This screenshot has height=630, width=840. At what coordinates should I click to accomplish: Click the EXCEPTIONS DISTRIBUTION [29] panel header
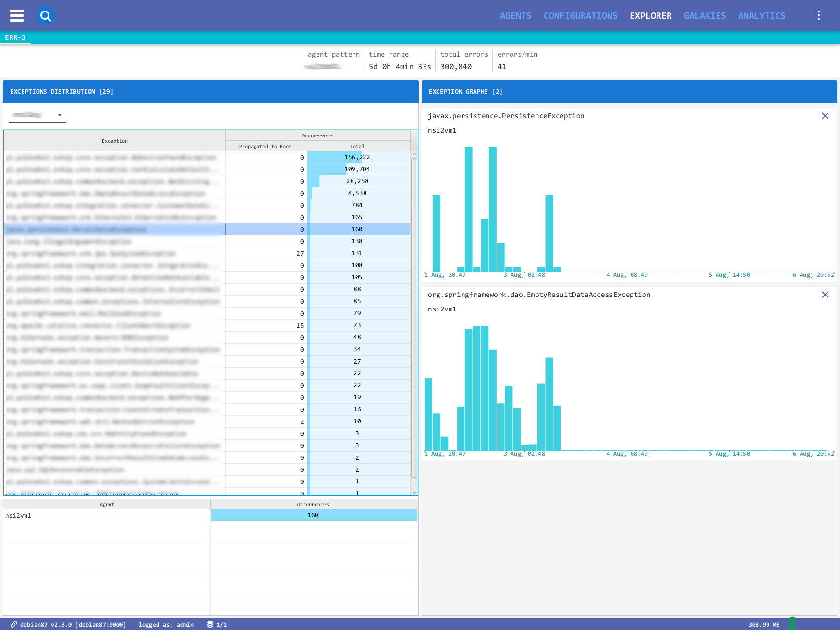click(x=211, y=91)
